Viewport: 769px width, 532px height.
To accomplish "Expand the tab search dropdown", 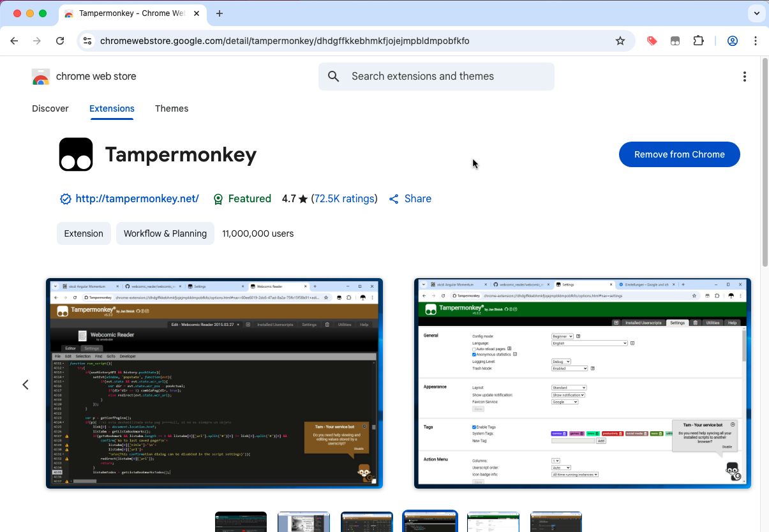I will click(756, 13).
